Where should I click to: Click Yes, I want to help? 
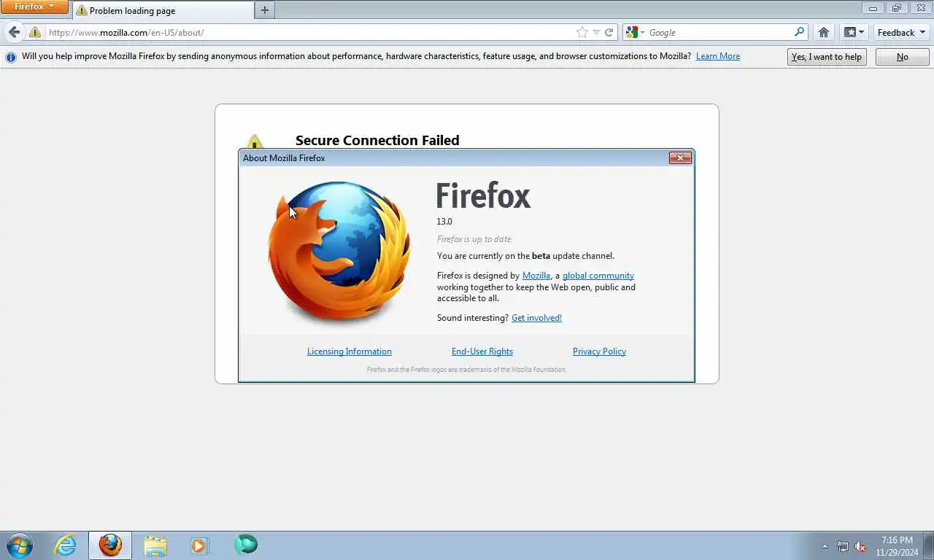click(x=827, y=57)
